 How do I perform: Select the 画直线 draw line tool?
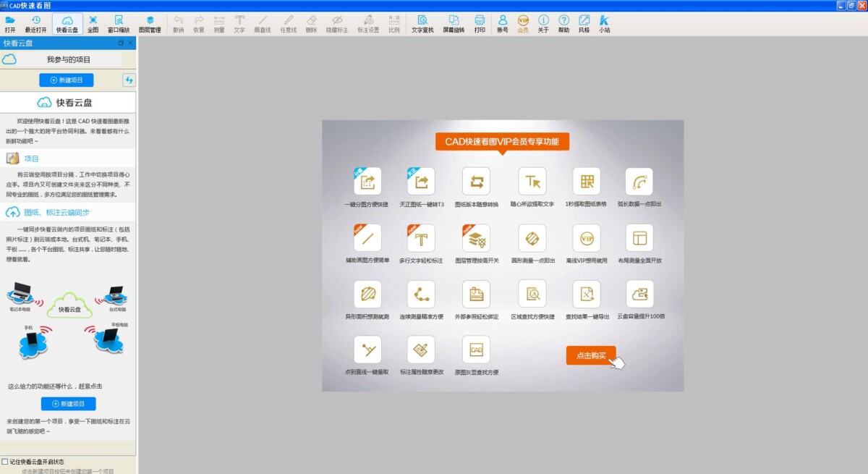coord(263,24)
